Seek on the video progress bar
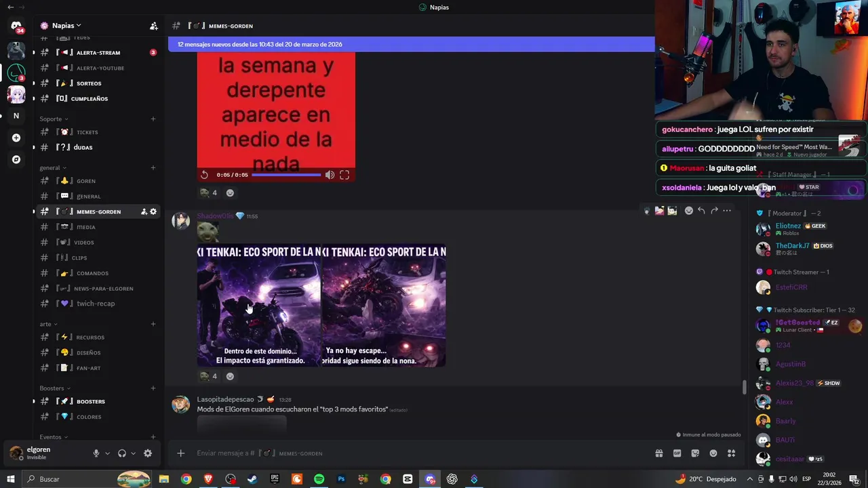 [x=286, y=175]
